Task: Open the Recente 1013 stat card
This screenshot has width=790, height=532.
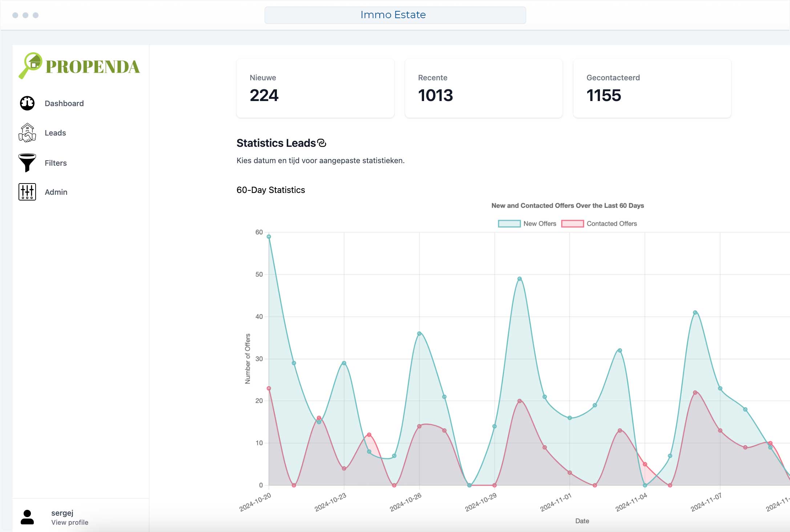Action: click(483, 88)
